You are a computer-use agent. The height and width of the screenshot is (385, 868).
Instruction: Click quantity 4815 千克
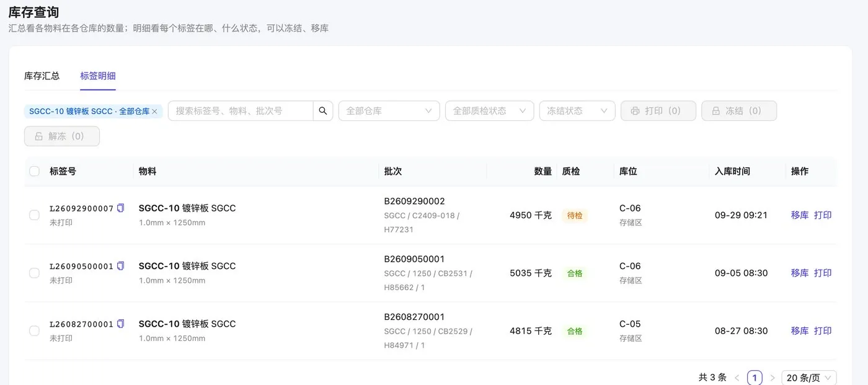(x=531, y=331)
